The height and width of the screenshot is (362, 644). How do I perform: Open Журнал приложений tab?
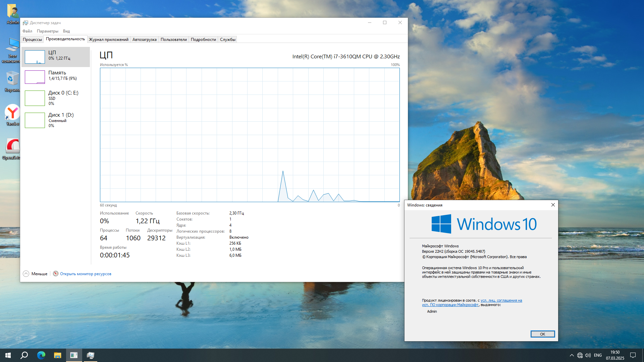click(x=108, y=40)
